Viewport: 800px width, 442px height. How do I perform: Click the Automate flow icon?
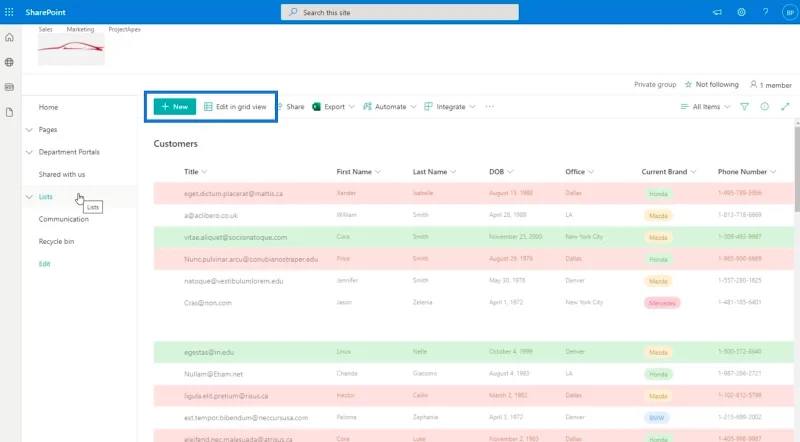point(367,107)
